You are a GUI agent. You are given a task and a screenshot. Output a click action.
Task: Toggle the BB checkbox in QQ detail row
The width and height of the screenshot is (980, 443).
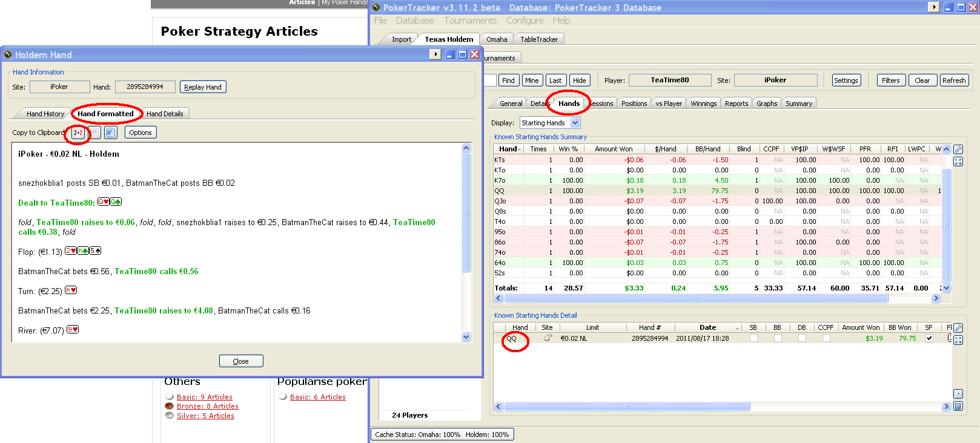click(778, 338)
